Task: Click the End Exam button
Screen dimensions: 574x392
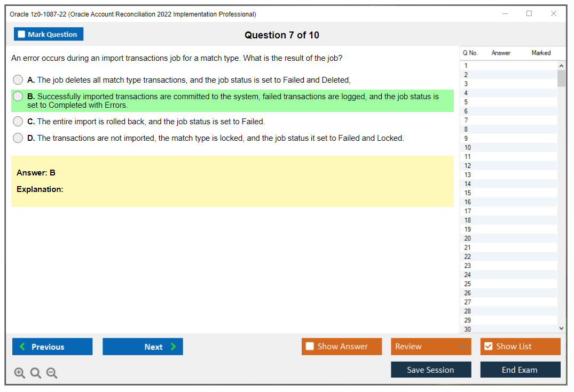Action: click(x=520, y=369)
